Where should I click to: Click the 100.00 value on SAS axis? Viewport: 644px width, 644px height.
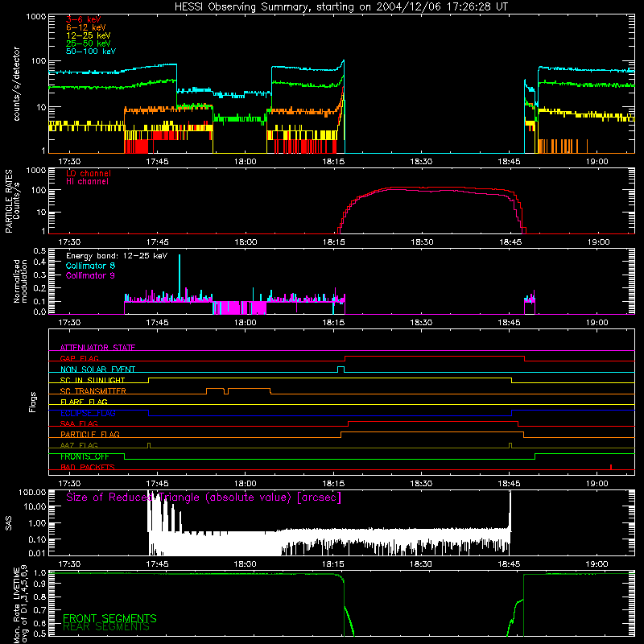(32, 493)
